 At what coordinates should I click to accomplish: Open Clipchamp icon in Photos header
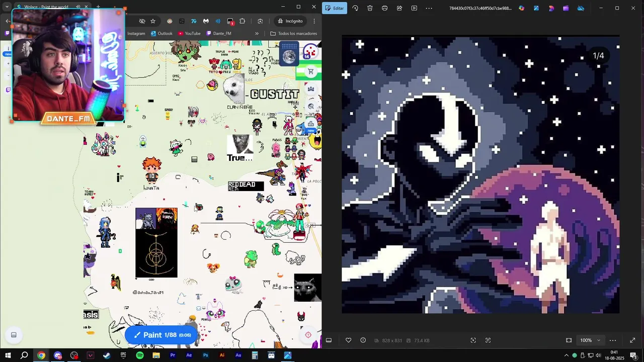[x=551, y=8]
